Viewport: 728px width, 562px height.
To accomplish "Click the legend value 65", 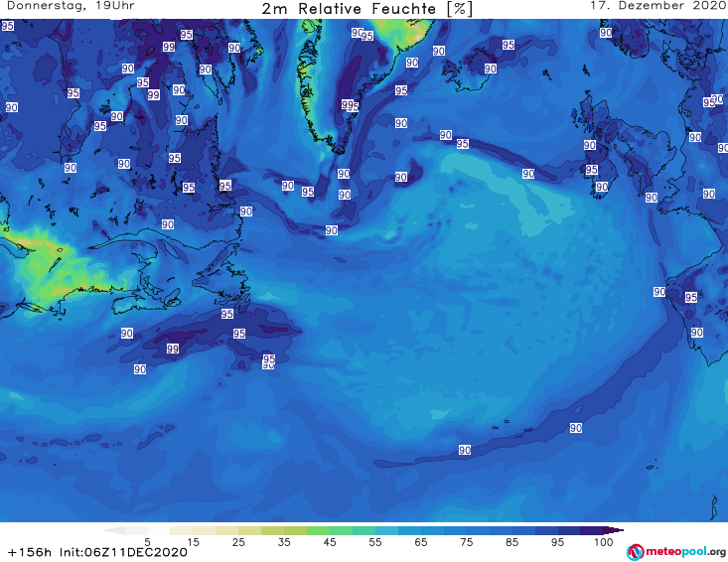I will (421, 542).
